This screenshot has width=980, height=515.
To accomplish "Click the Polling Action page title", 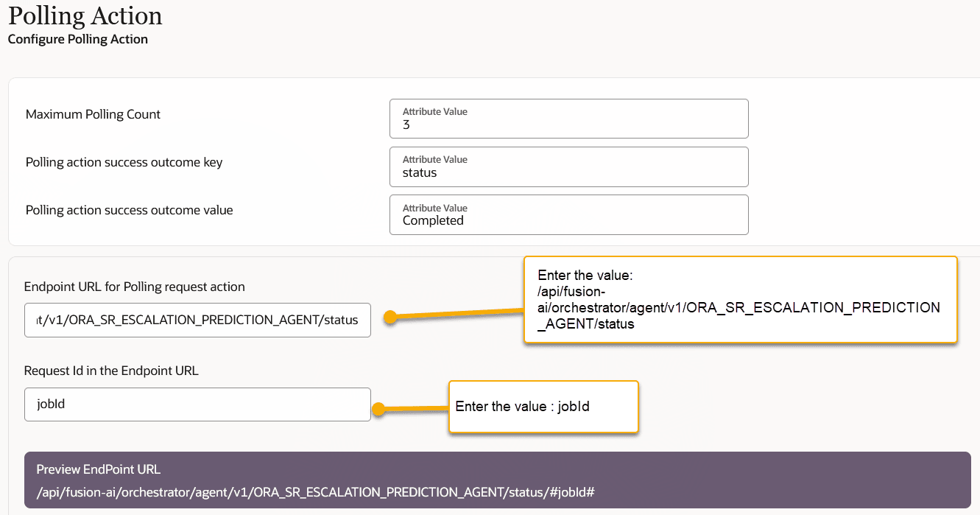I will tap(85, 16).
